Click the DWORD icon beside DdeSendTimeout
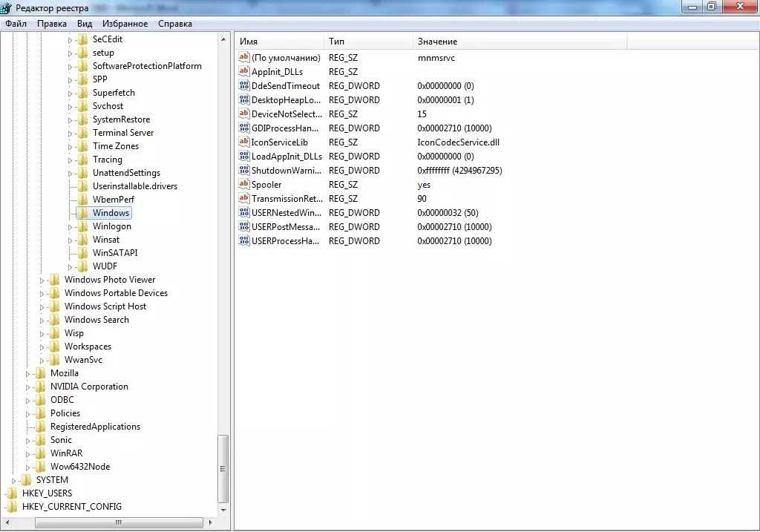This screenshot has height=532, width=760. (244, 86)
